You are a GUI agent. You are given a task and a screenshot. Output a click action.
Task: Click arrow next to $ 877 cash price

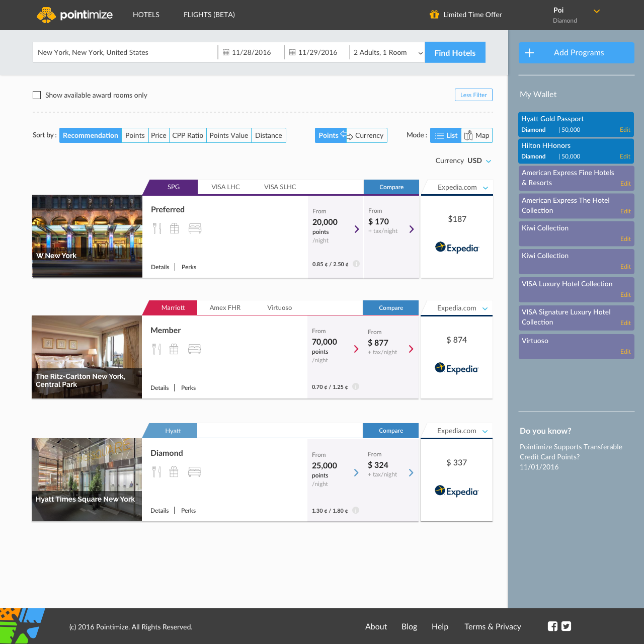411,349
